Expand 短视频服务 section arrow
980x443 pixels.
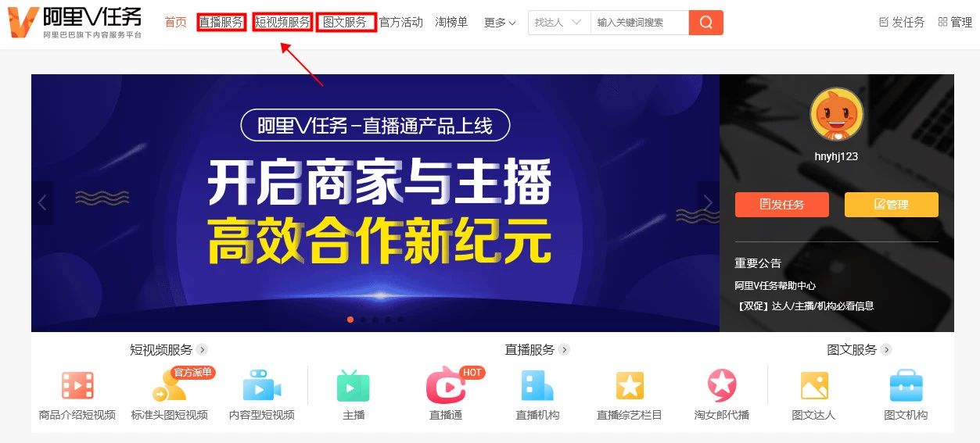(x=202, y=350)
